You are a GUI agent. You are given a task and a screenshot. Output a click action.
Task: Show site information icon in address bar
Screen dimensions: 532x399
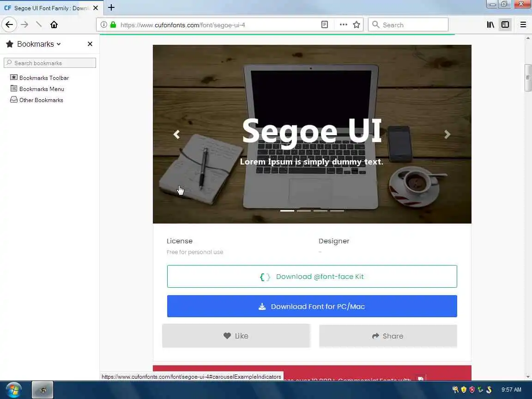tap(104, 24)
